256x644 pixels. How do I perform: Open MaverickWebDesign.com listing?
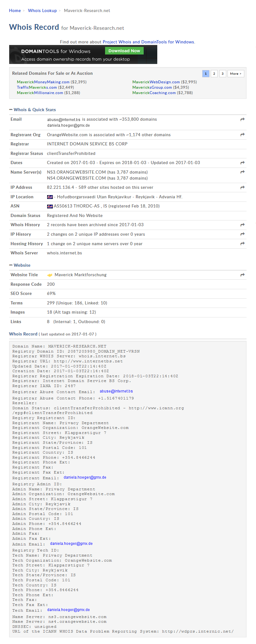pos(156,82)
